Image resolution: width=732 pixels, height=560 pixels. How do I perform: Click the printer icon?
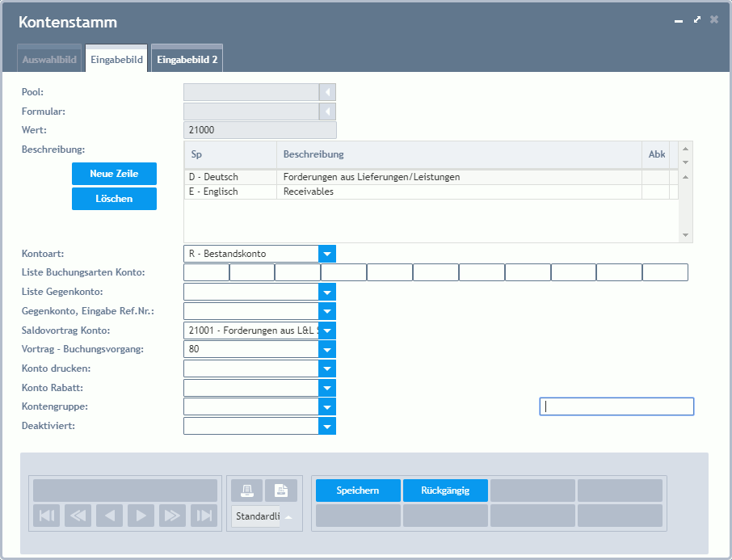[x=247, y=491]
